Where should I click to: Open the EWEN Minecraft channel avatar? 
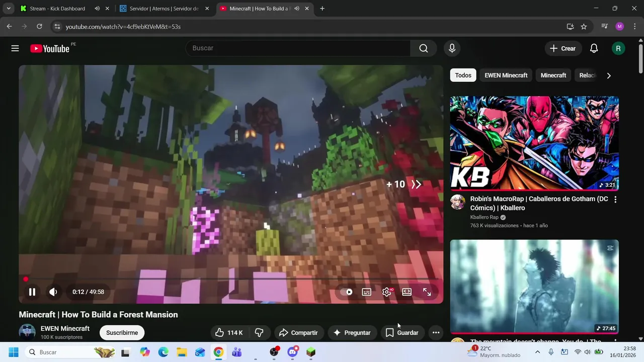[x=27, y=332]
